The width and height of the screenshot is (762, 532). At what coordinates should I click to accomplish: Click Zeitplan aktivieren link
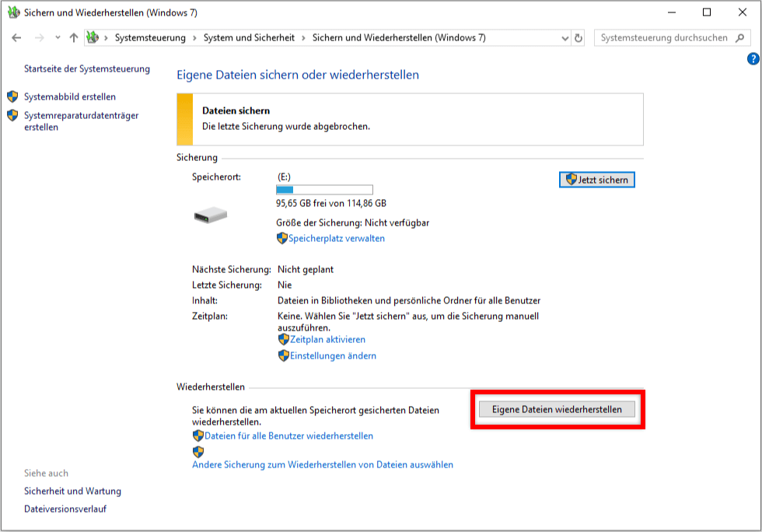click(327, 339)
